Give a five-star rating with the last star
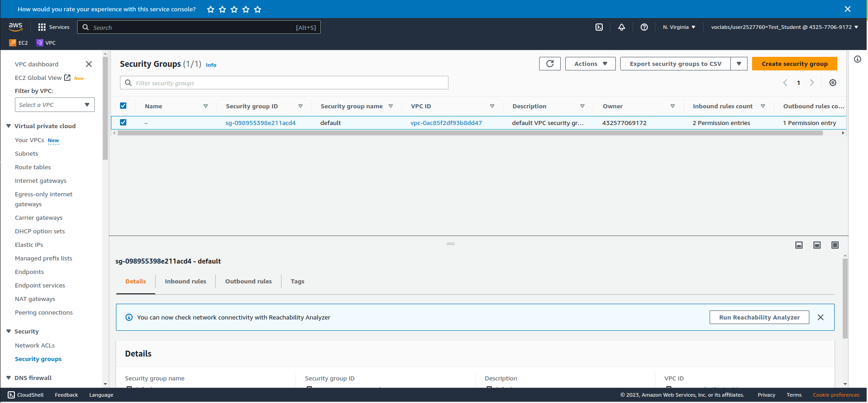The height and width of the screenshot is (403, 868). pos(258,9)
